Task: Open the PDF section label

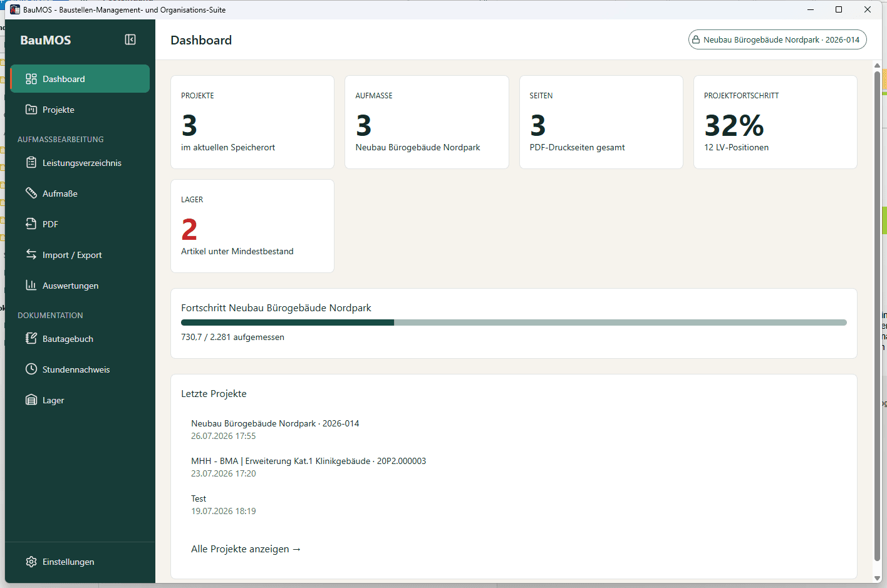Action: point(50,224)
